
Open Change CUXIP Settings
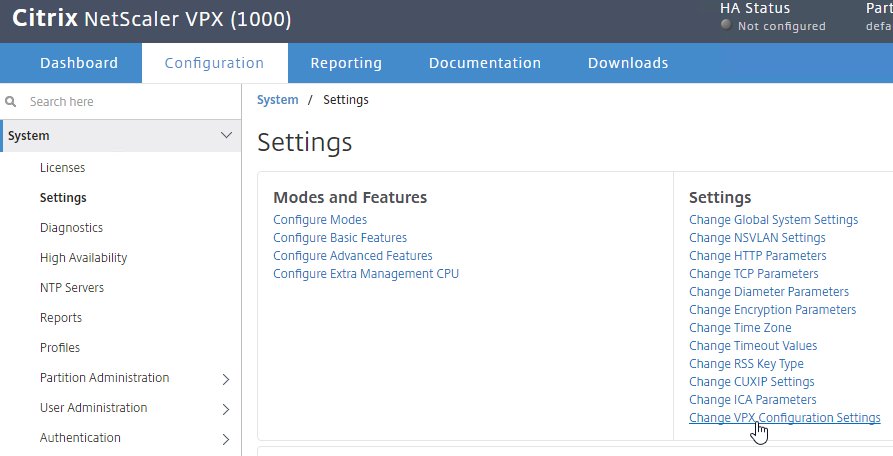click(x=752, y=382)
